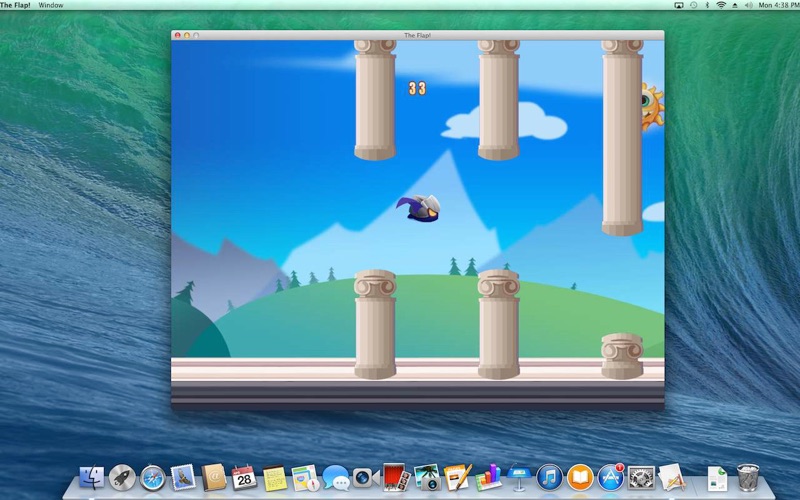
Task: Open the Contacts address book in dock
Action: [213, 478]
